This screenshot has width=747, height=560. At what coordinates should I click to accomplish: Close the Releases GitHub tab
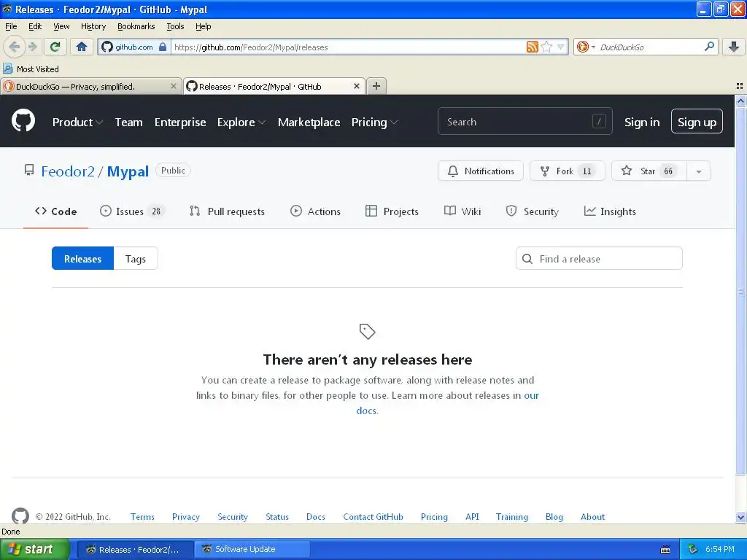[x=356, y=86]
